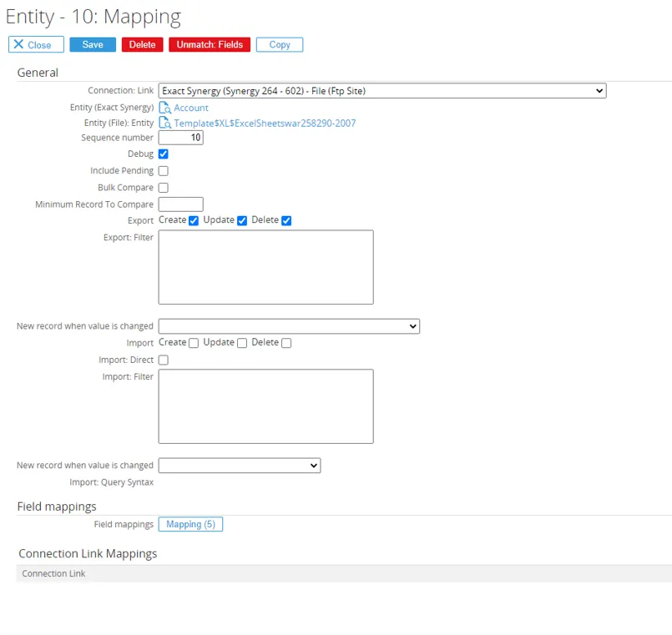Tick the Bulk Compare checkbox

point(164,188)
